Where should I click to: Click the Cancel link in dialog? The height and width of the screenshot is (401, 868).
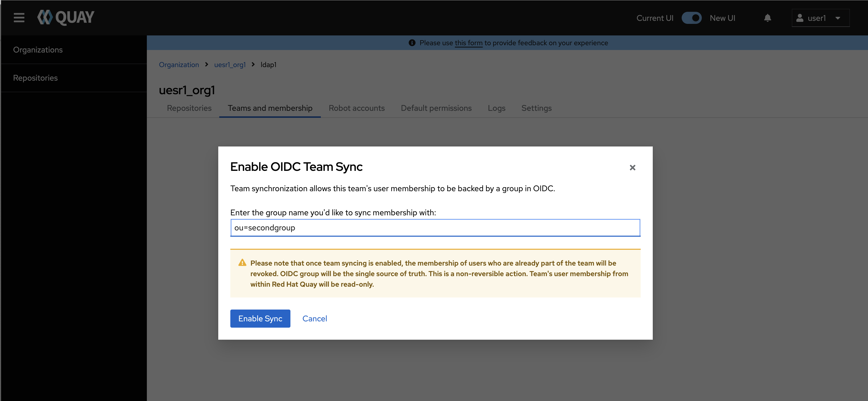[x=314, y=319]
